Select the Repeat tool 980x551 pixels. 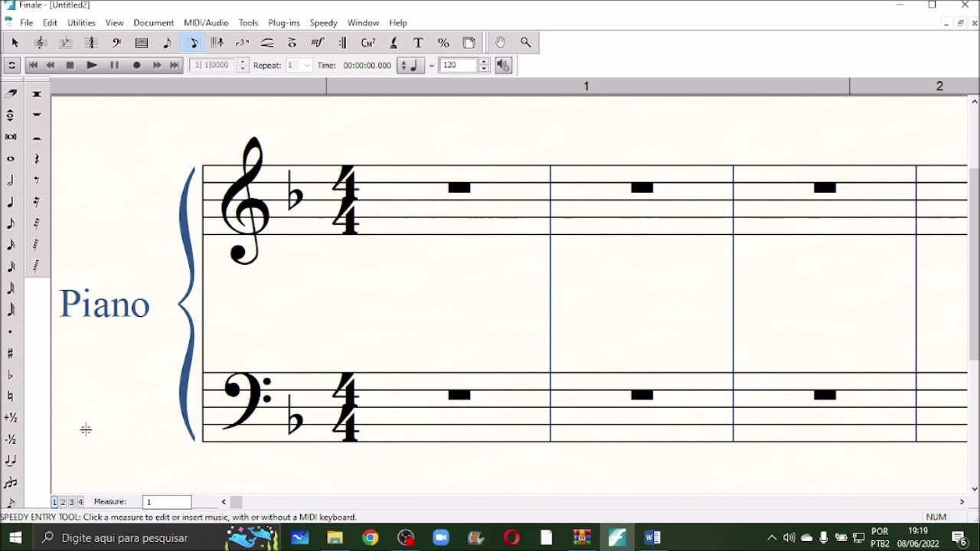pyautogui.click(x=343, y=43)
